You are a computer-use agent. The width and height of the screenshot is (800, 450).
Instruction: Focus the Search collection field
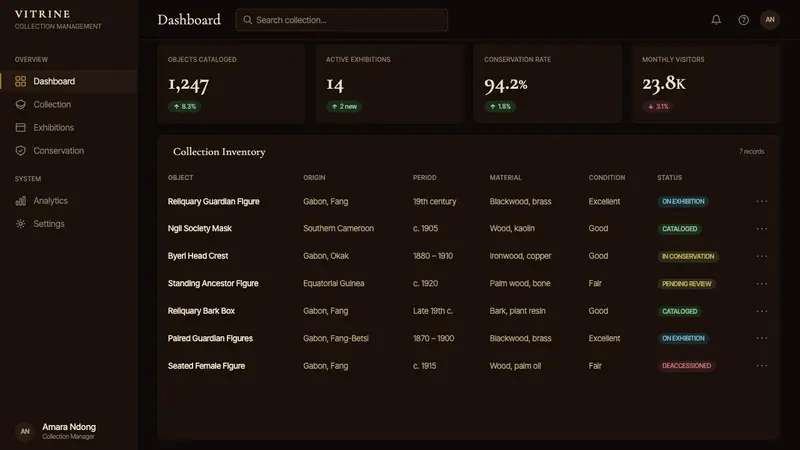pos(342,20)
